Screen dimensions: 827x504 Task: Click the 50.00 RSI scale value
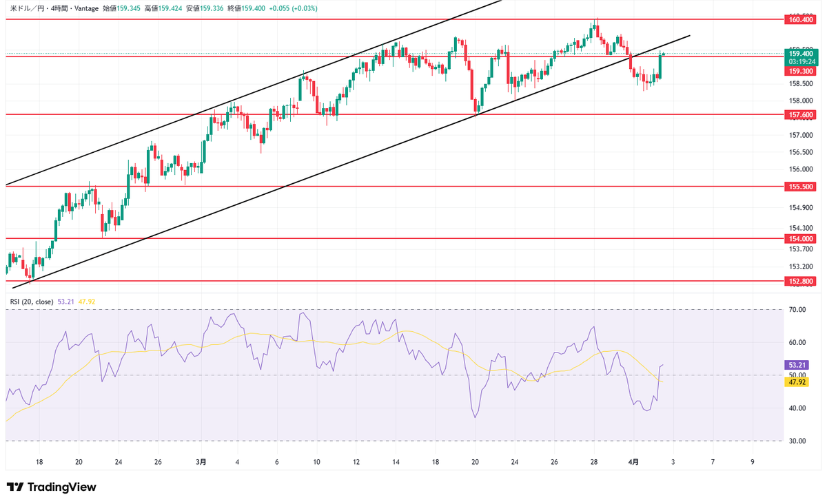pyautogui.click(x=798, y=375)
